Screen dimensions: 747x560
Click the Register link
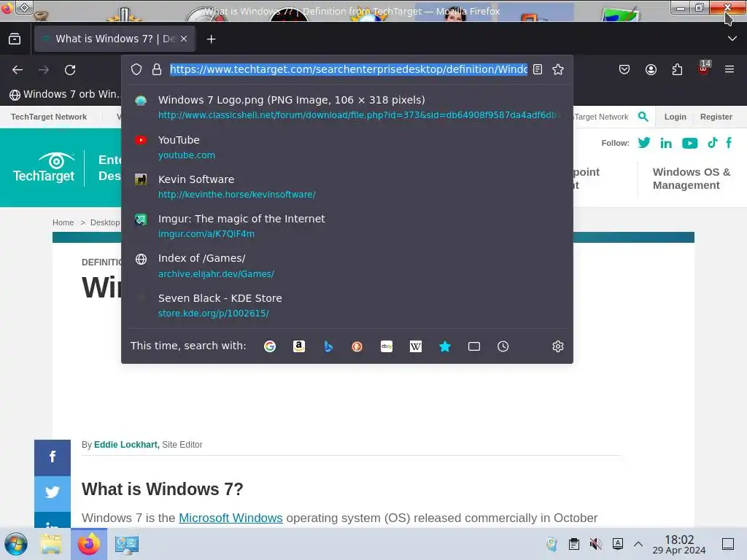[x=716, y=117]
